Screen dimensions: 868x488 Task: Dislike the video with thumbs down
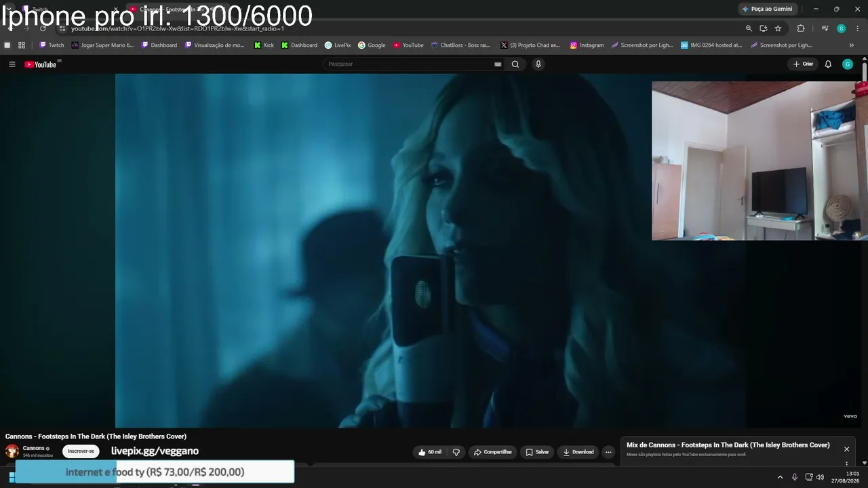456,452
